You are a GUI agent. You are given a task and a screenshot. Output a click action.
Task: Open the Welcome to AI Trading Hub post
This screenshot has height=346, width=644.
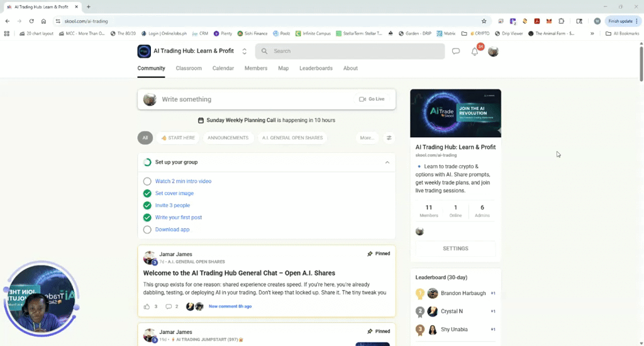[239, 273]
